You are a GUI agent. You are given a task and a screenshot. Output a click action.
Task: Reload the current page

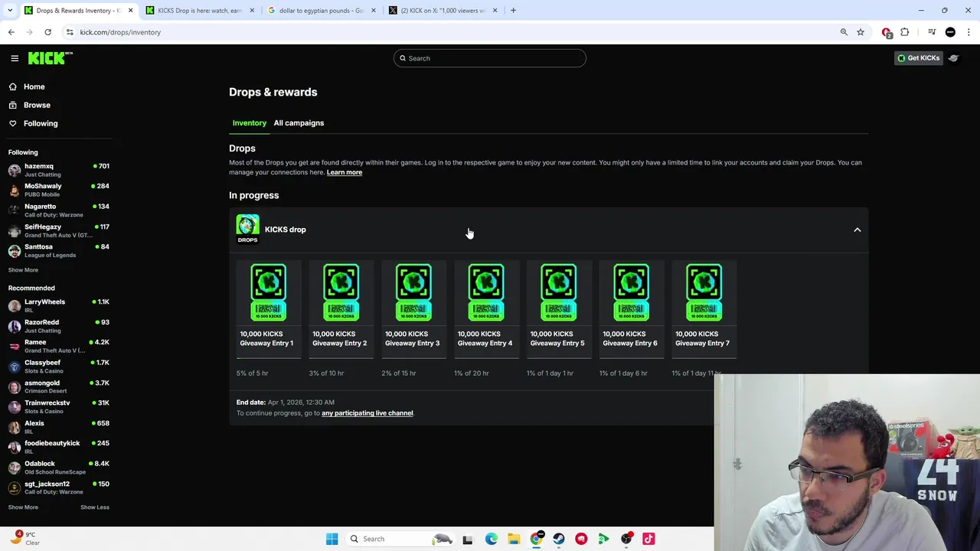coord(47,32)
